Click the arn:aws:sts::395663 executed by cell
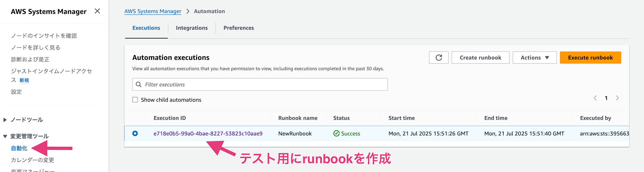The height and width of the screenshot is (172, 644). (x=604, y=133)
